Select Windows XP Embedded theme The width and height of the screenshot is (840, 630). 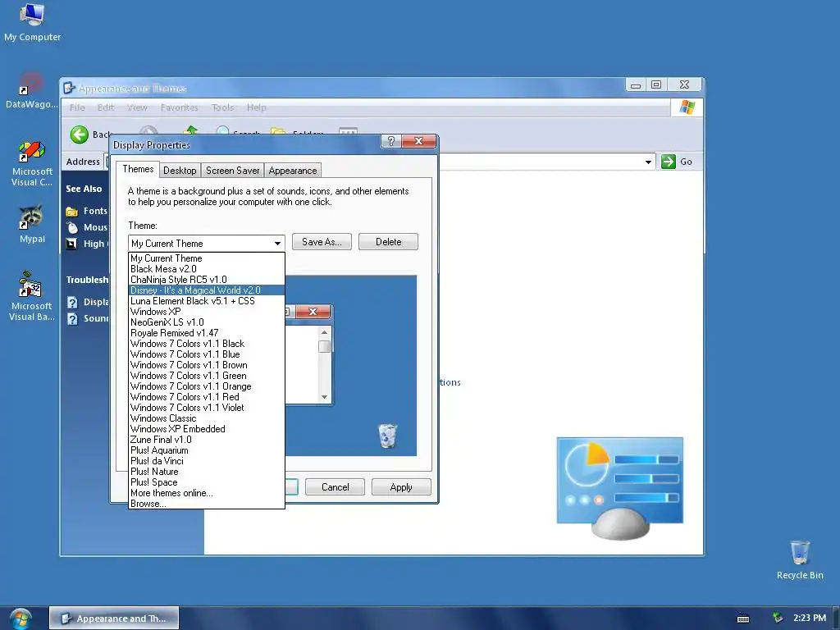pyautogui.click(x=206, y=429)
